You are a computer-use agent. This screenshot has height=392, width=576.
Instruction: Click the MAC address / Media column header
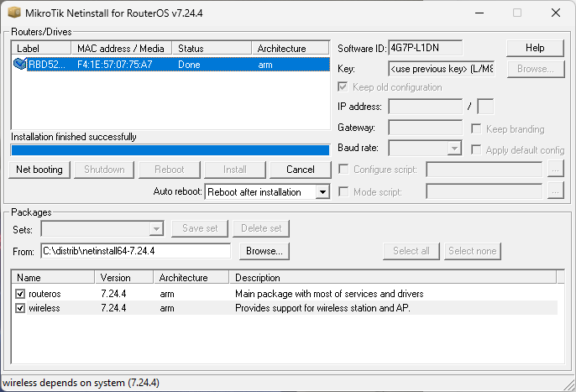tap(121, 49)
